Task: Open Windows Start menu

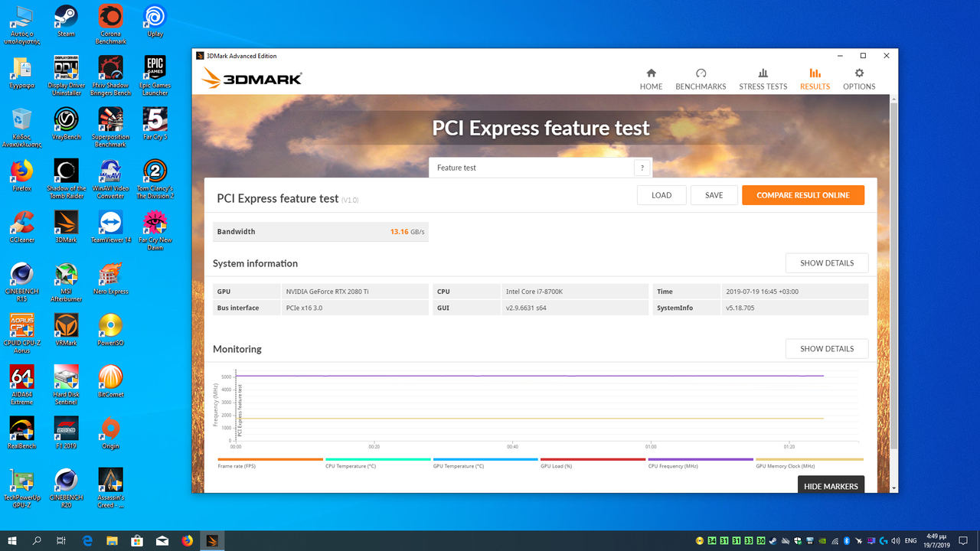Action: coord(12,540)
